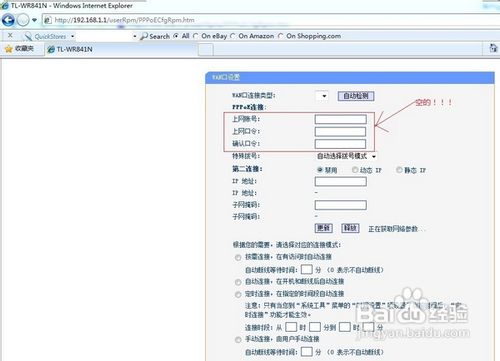Expand the search box dropdown arrow
500x361 pixels.
pos(135,36)
